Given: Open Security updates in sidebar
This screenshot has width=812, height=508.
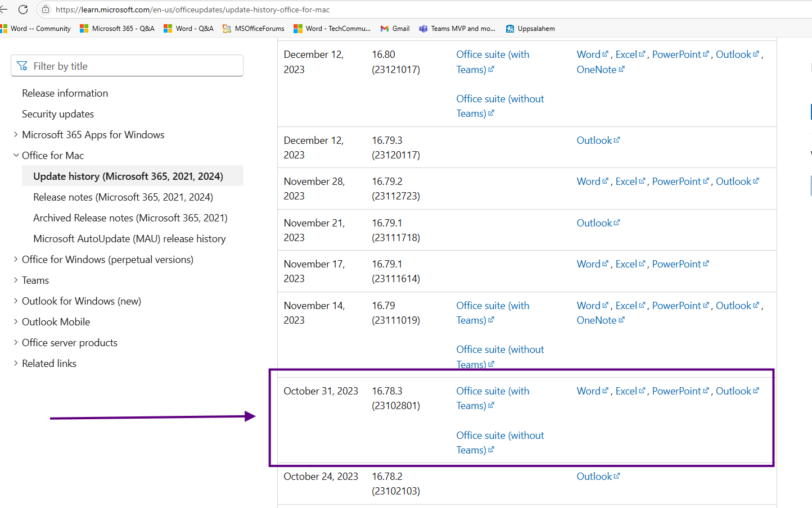Looking at the screenshot, I should (x=58, y=114).
